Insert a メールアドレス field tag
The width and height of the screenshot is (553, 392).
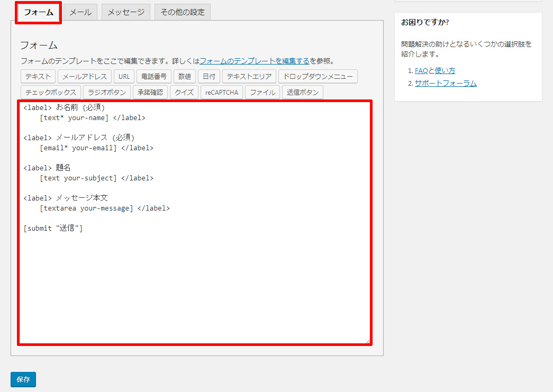[85, 77]
